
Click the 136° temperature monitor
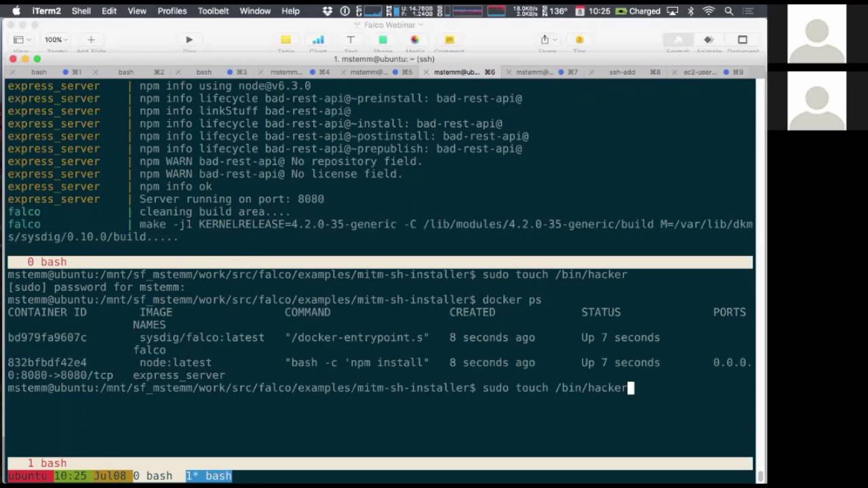553,11
